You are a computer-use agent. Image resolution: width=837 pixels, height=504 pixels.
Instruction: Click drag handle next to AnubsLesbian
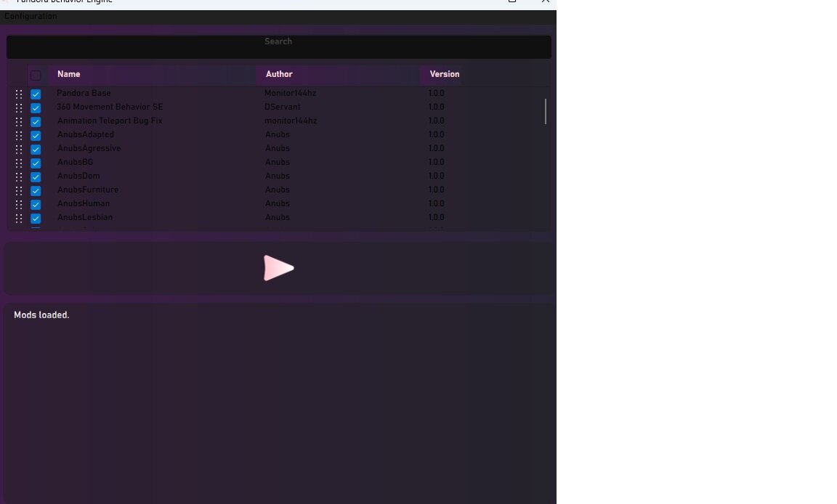(x=19, y=219)
